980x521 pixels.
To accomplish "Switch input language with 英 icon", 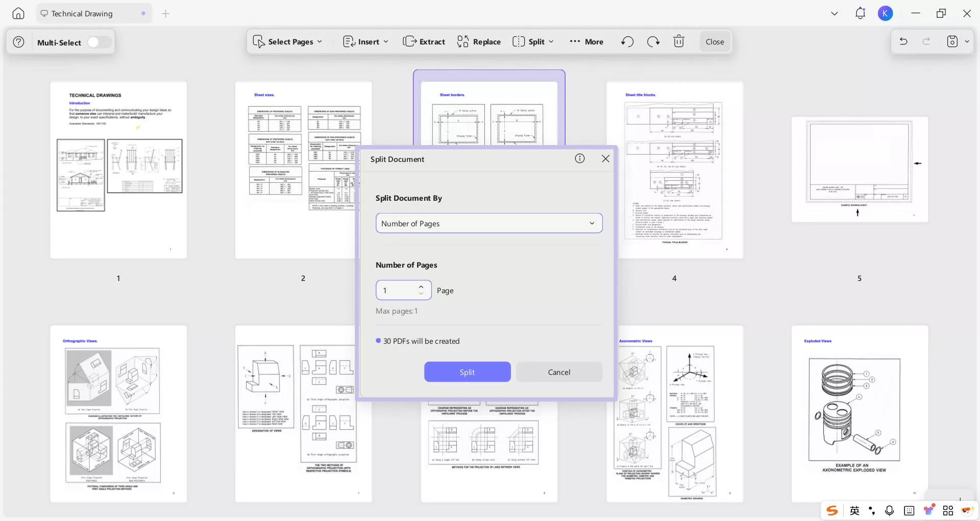I will tap(854, 510).
